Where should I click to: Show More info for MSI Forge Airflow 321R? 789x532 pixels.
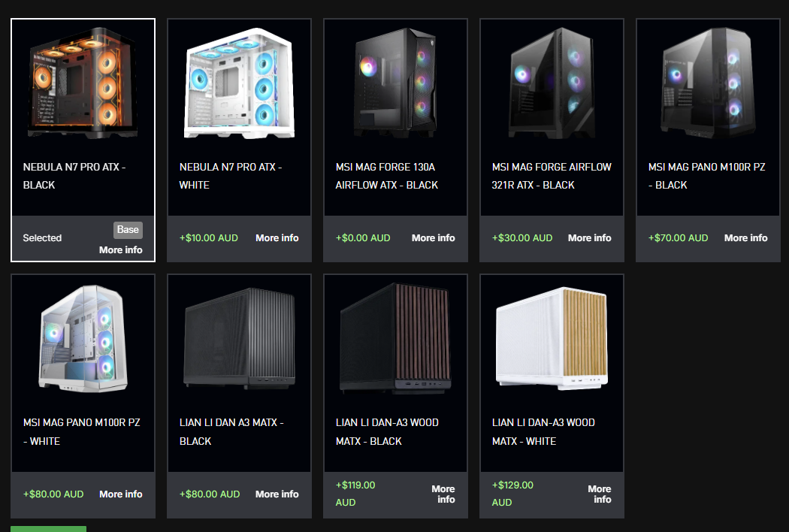(589, 238)
